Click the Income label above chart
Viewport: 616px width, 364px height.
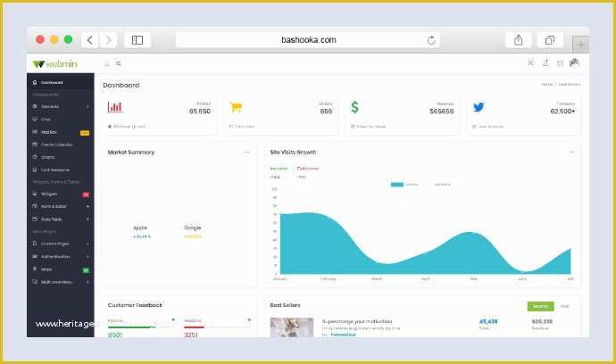(x=279, y=169)
